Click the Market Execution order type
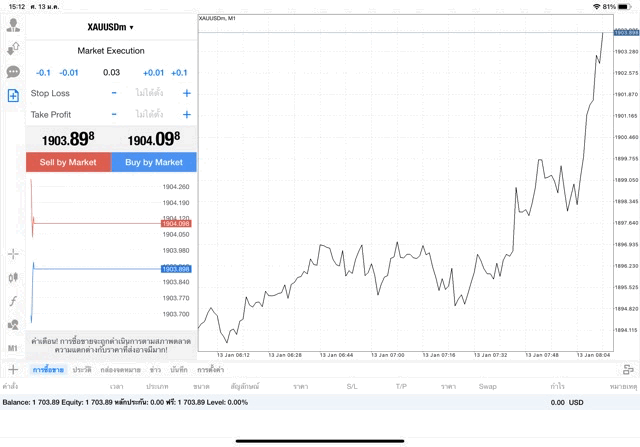 tap(111, 51)
